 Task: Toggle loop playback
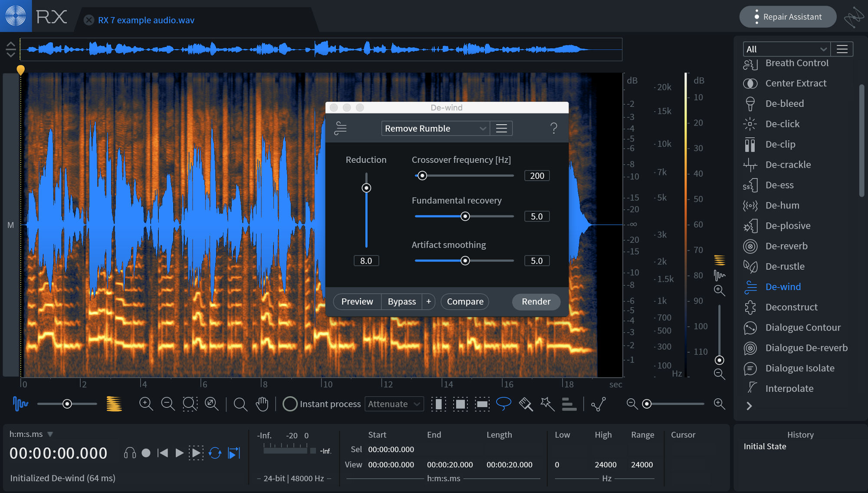point(215,453)
